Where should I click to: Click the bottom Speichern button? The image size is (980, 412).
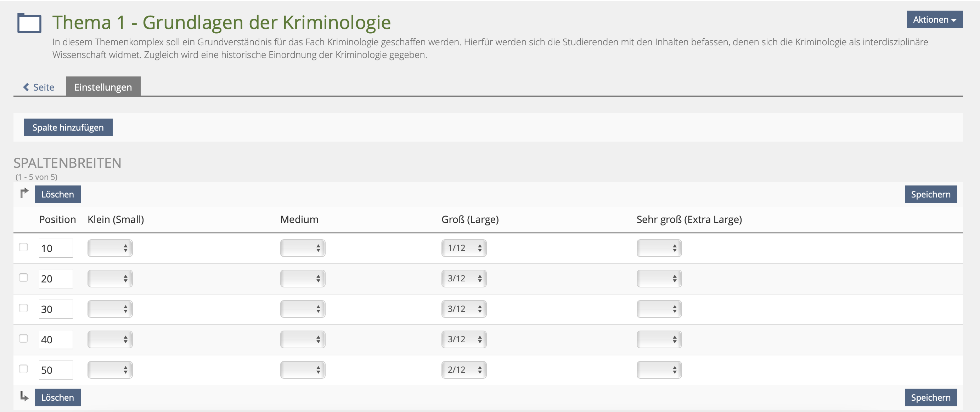coord(930,397)
